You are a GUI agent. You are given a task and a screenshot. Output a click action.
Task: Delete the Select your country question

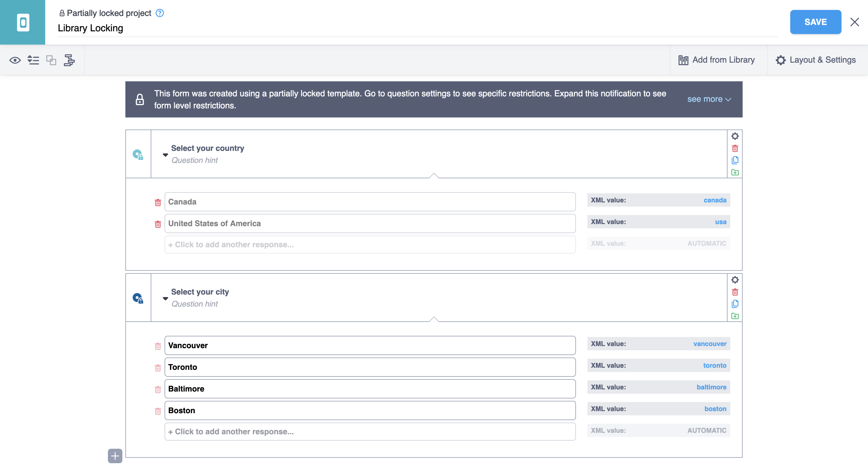point(735,148)
